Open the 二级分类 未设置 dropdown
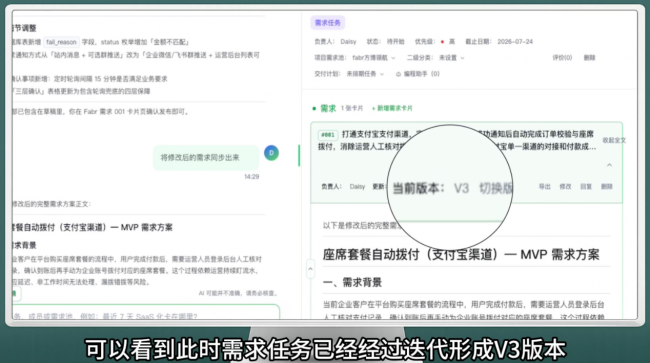This screenshot has width=650, height=363. [x=452, y=58]
